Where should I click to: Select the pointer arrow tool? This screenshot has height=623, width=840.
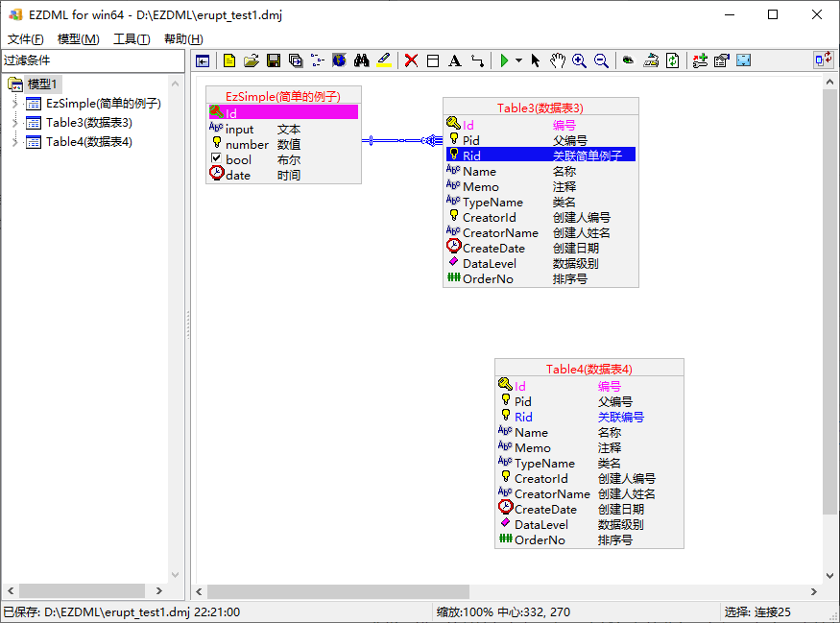(535, 60)
